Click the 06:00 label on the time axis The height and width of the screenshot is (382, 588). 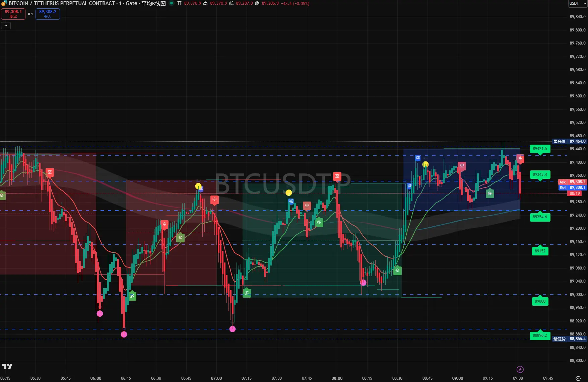(x=96, y=378)
